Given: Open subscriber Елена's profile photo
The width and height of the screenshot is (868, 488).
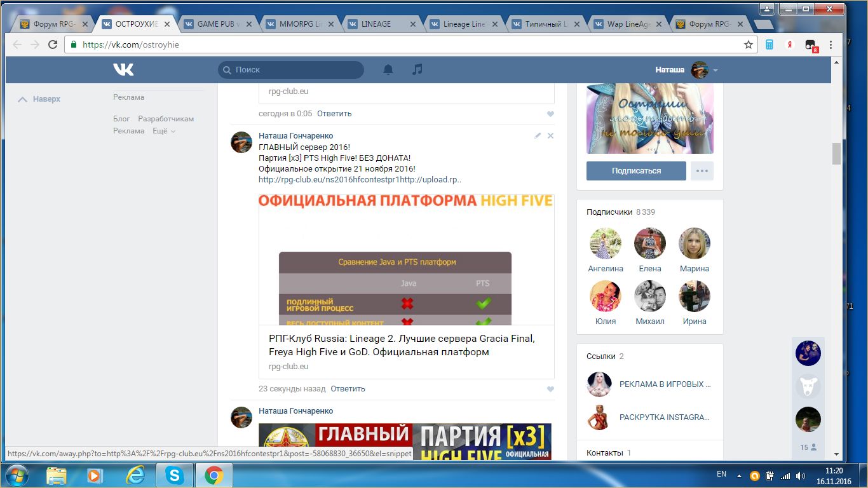Looking at the screenshot, I should coord(650,244).
